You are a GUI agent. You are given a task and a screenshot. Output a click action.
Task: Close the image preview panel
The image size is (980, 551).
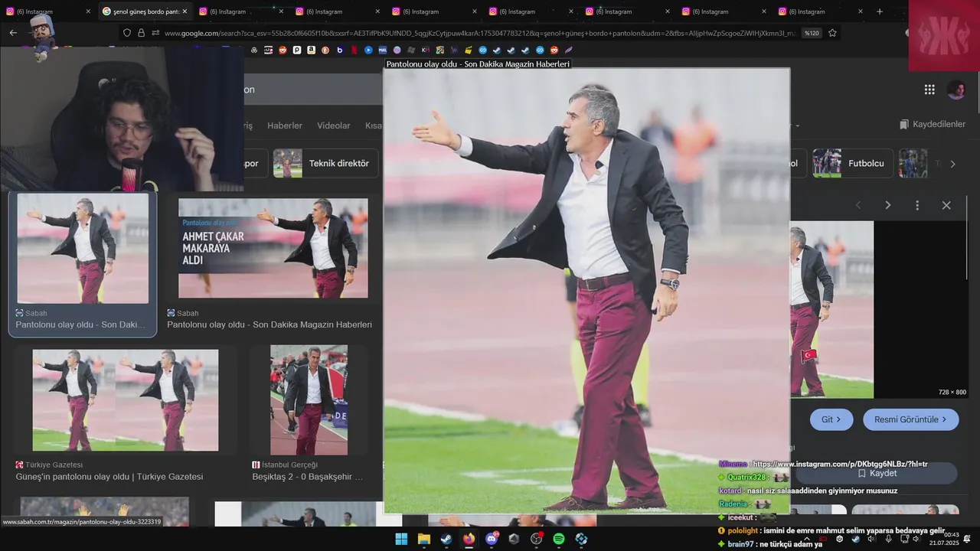tap(946, 205)
